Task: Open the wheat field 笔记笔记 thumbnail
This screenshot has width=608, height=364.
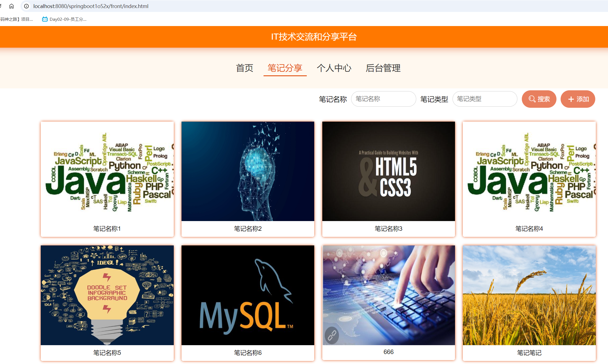Action: [529, 295]
